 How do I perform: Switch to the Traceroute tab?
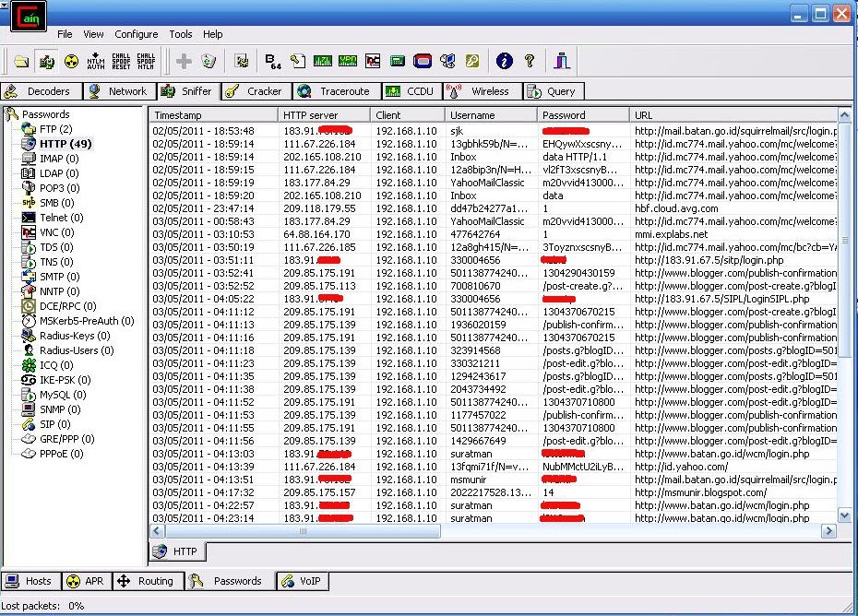point(335,91)
